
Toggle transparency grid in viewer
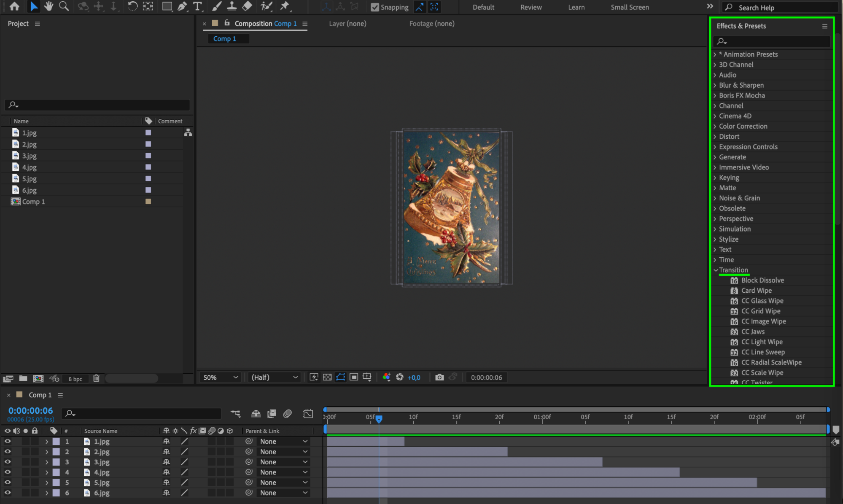327,377
